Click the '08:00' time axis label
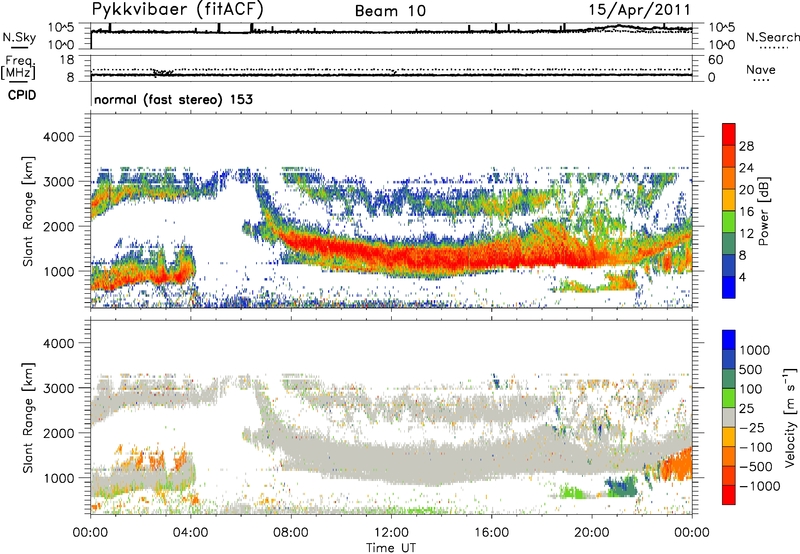Image resolution: width=800 pixels, height=554 pixels. tap(291, 533)
